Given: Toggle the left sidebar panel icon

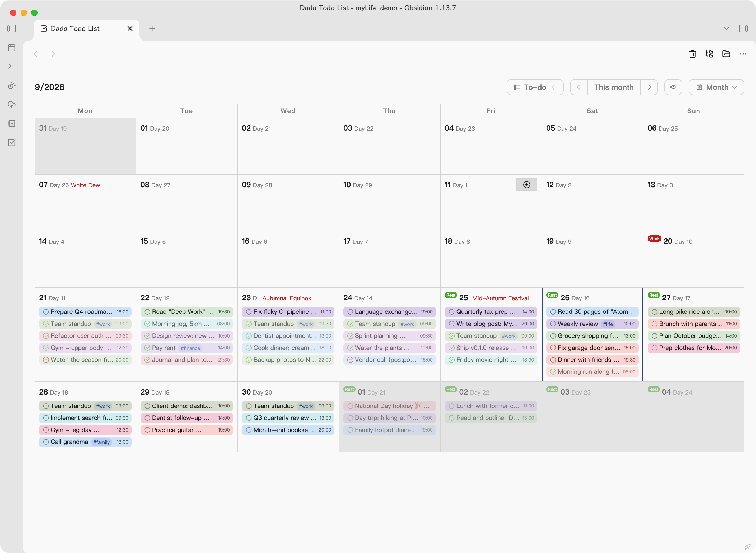Looking at the screenshot, I should click(x=12, y=29).
